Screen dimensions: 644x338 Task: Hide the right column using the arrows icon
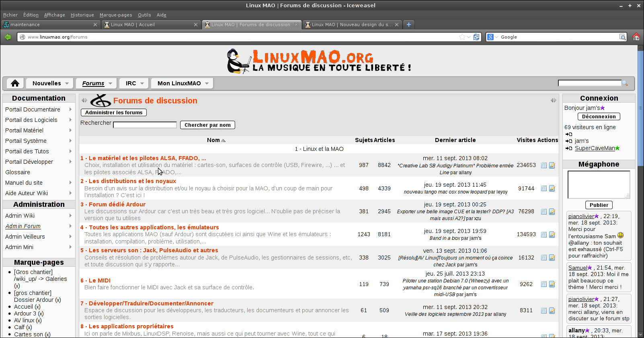554,101
